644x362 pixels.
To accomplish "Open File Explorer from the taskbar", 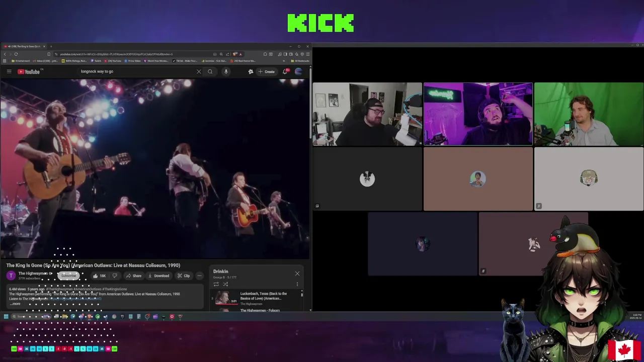I will [x=65, y=317].
